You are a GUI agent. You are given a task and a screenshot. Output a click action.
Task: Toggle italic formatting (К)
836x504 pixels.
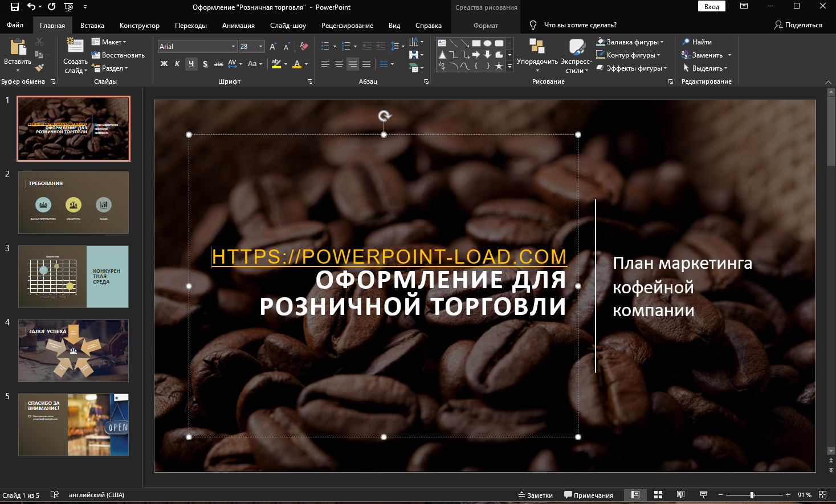coord(177,64)
